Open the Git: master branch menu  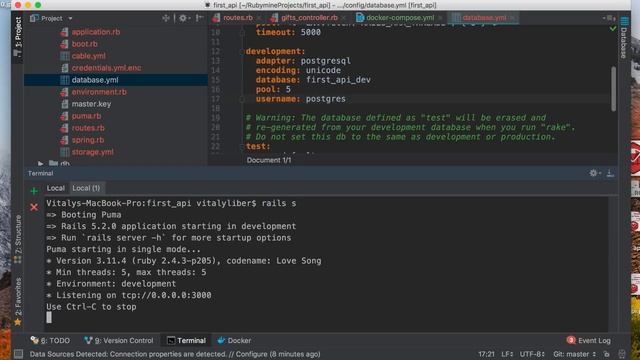point(574,354)
